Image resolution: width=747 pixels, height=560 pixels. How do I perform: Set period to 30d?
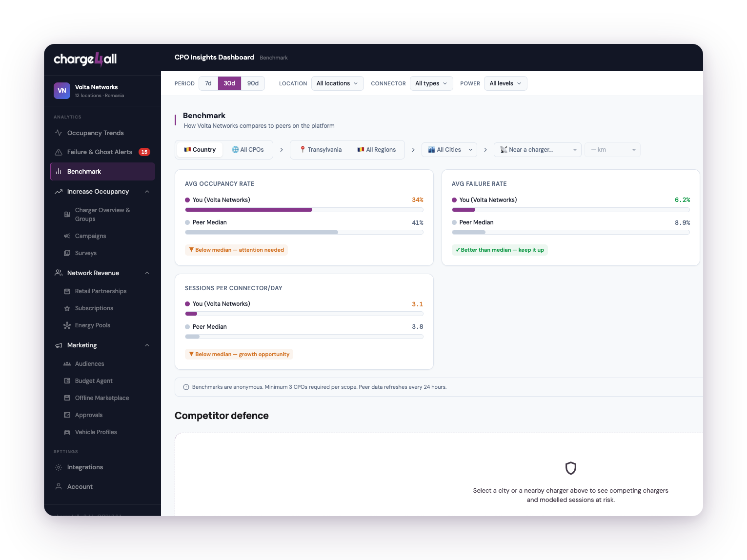[x=229, y=83]
